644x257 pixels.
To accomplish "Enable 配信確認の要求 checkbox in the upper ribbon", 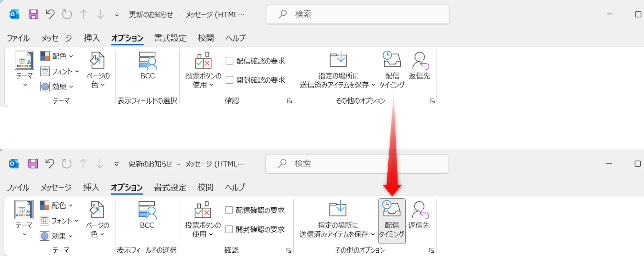I will (230, 61).
